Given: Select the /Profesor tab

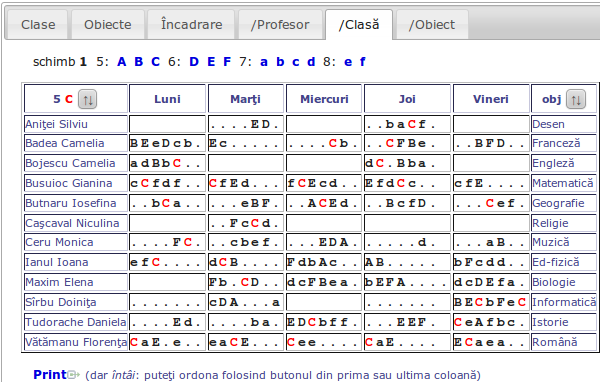Looking at the screenshot, I should pyautogui.click(x=280, y=25).
